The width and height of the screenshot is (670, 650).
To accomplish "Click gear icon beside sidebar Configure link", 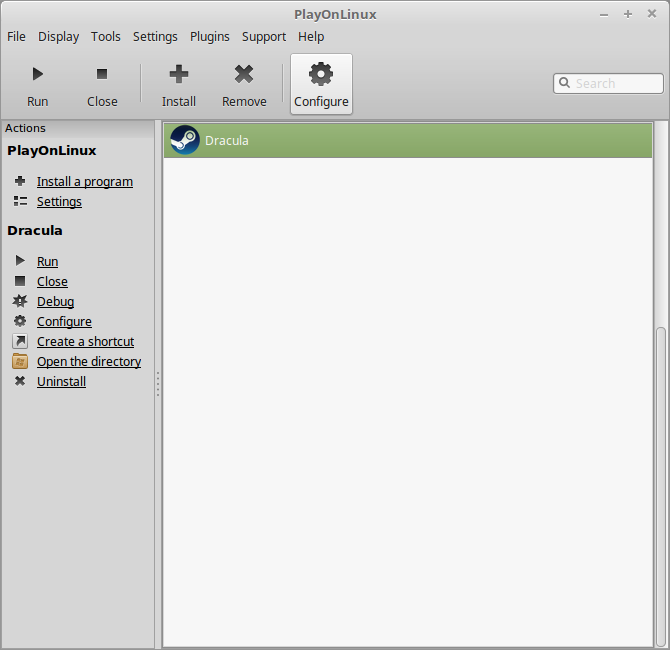I will pyautogui.click(x=20, y=321).
